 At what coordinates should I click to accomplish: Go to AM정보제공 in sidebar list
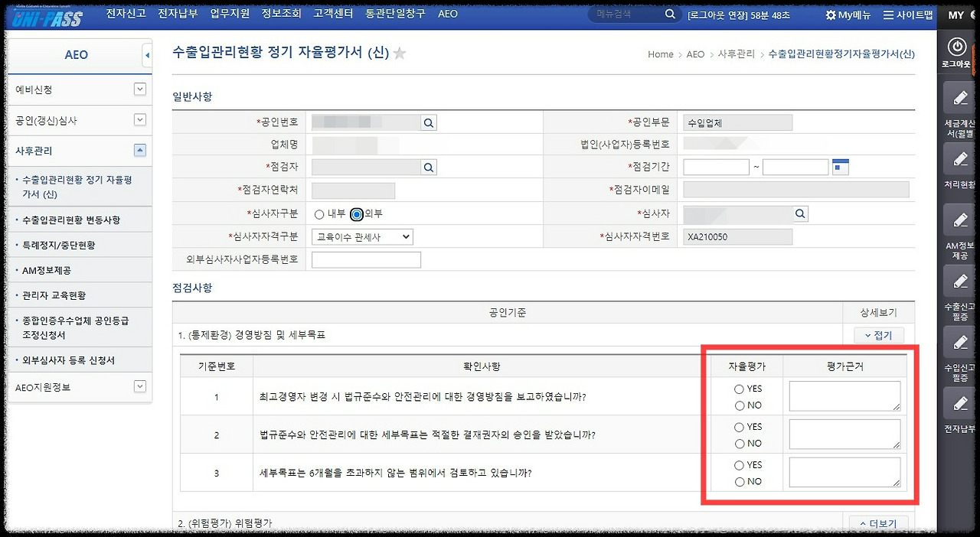click(47, 271)
